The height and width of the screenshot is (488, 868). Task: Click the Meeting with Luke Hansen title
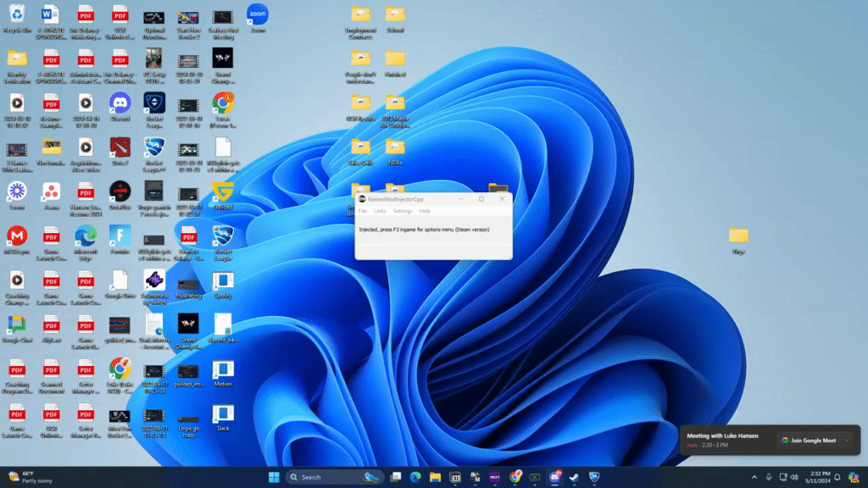722,436
